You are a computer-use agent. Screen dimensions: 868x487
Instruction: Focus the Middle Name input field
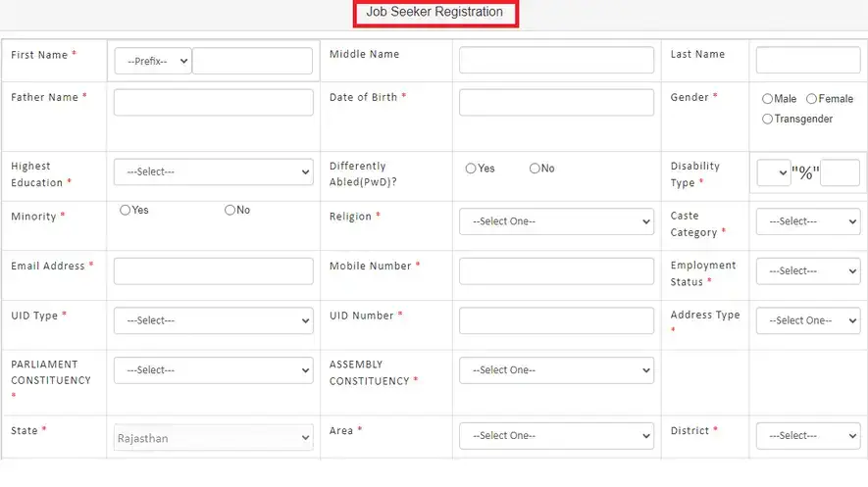click(x=556, y=60)
